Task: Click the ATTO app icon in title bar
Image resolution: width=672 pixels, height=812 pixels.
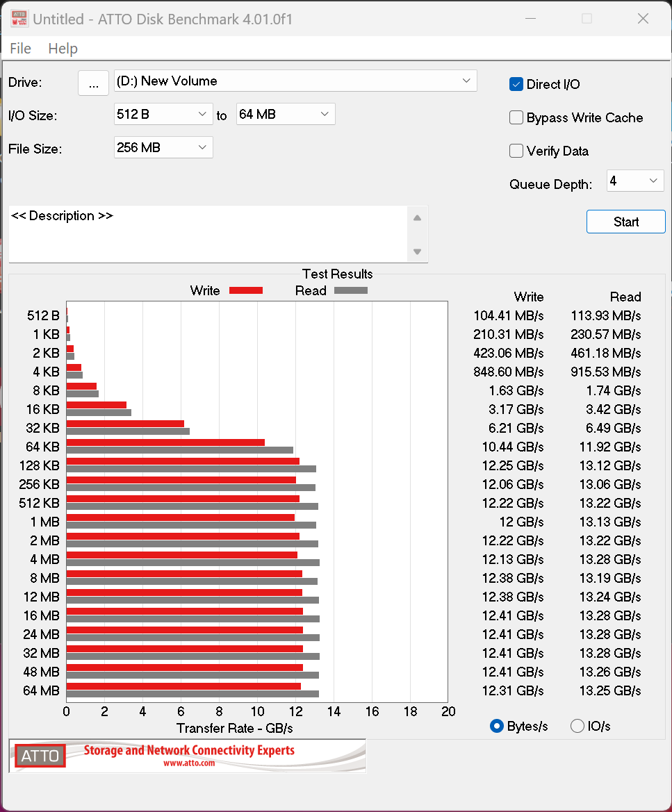Action: (19, 19)
